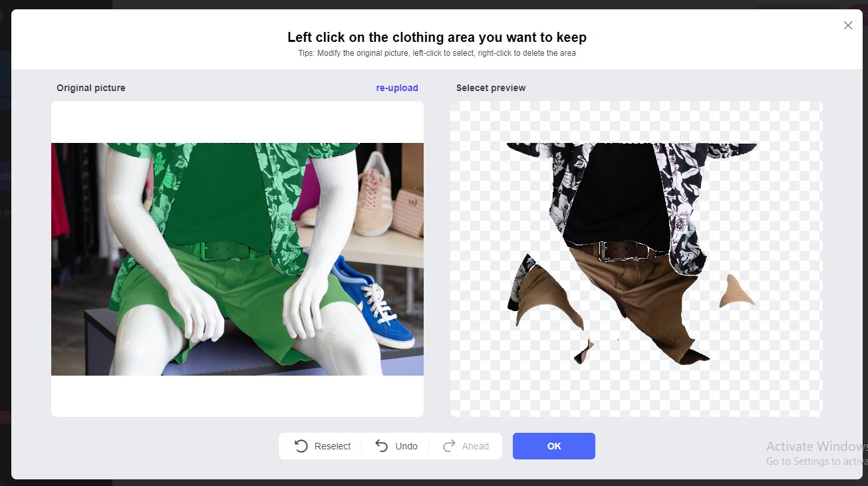Close the clothing selection dialog
Image resolution: width=868 pixels, height=486 pixels.
847,25
